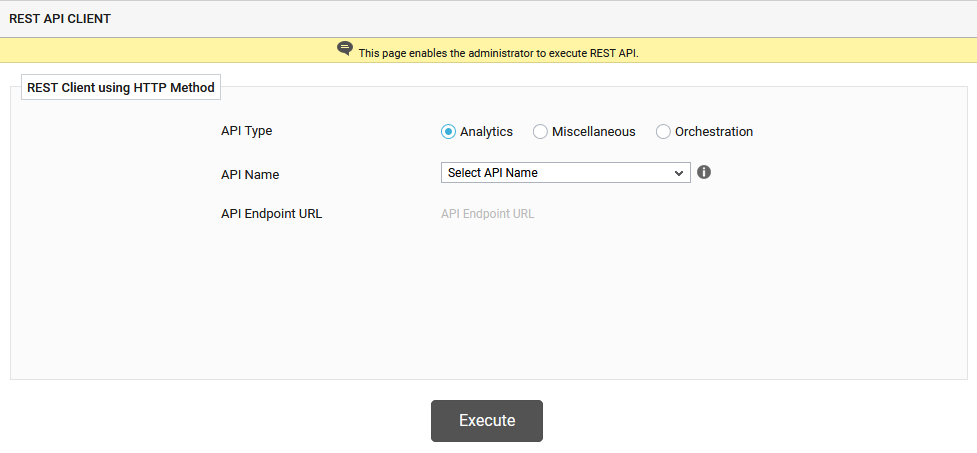Click the speech bubble icon in yellow banner
Screen dimensions: 977x453
345,49
